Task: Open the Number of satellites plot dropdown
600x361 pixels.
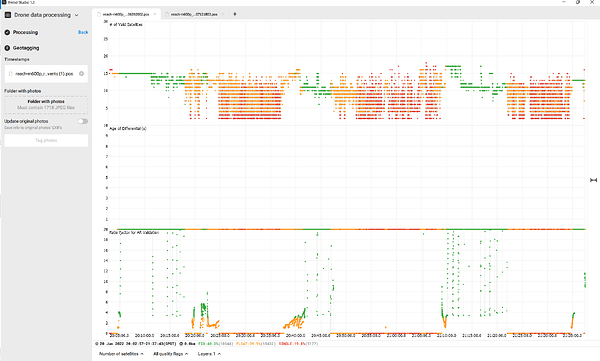Action: 121,354
